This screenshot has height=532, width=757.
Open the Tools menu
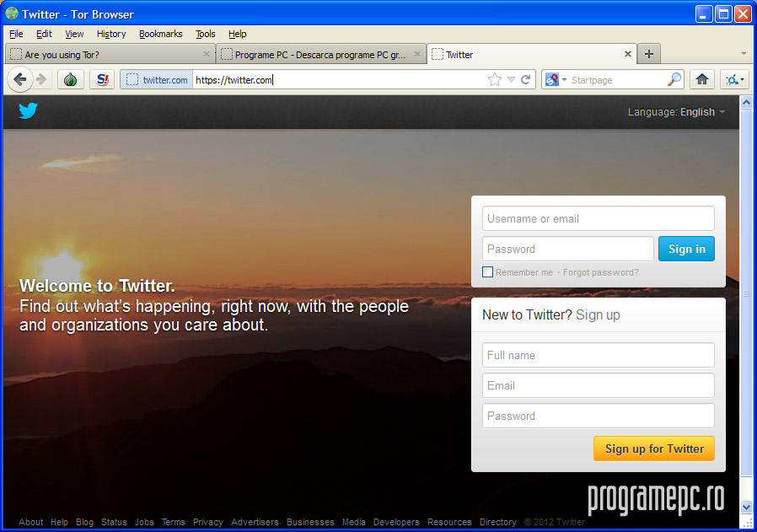(x=205, y=34)
